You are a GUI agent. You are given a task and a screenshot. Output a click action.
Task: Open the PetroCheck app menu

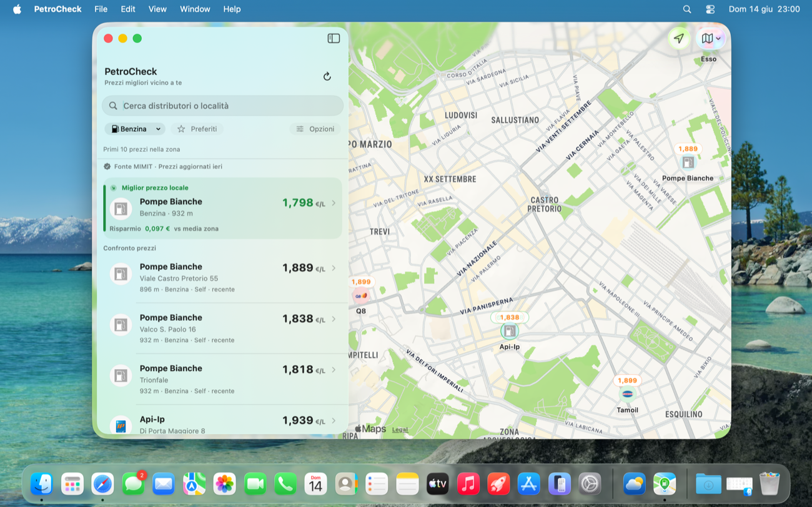click(x=58, y=9)
